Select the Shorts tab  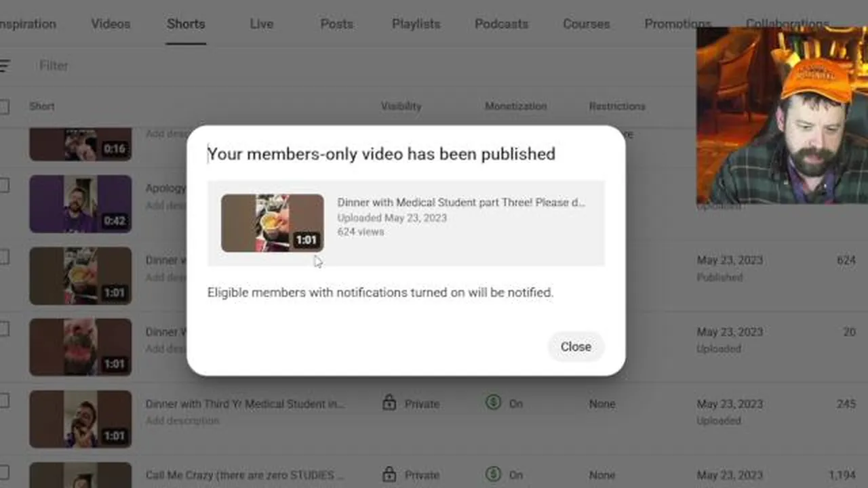(x=186, y=24)
